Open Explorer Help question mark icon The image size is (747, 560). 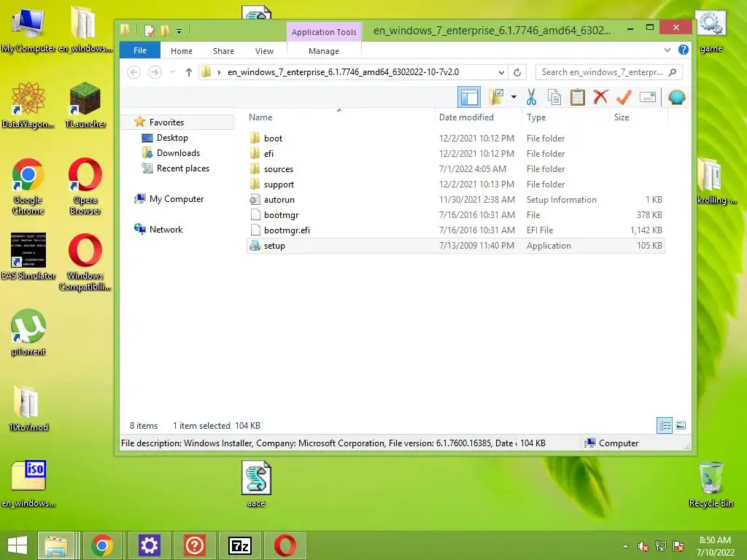tap(683, 50)
